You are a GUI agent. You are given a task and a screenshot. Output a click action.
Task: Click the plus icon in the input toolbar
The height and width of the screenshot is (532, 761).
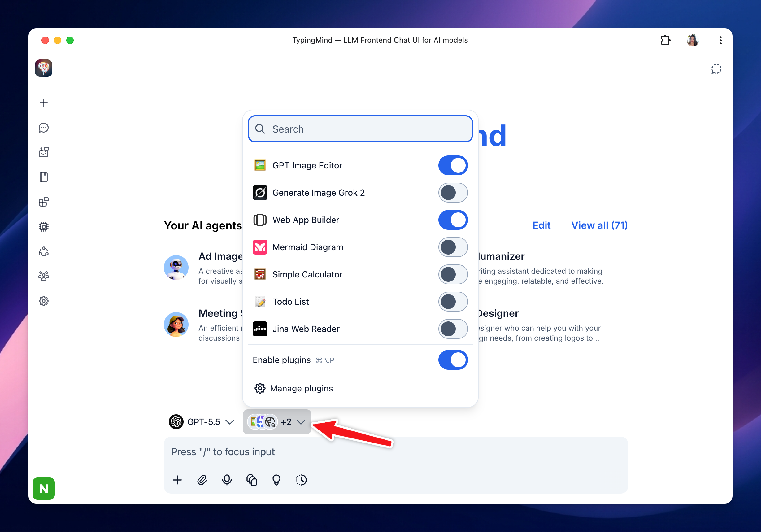click(177, 480)
